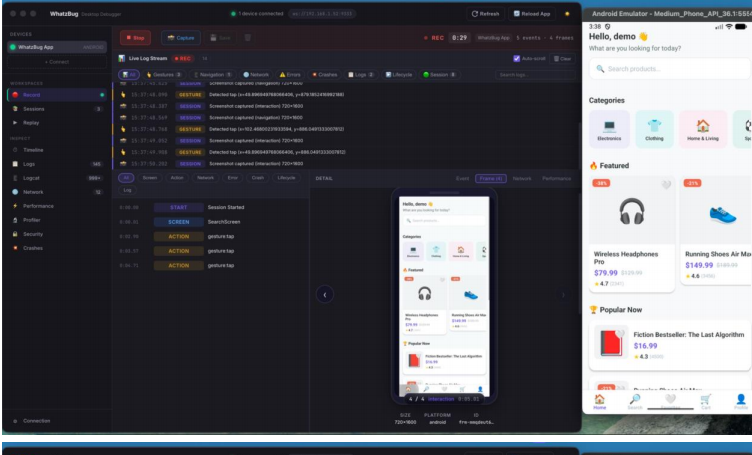The image size is (752, 455).
Task: Select the Session Started event row
Action: (x=211, y=208)
